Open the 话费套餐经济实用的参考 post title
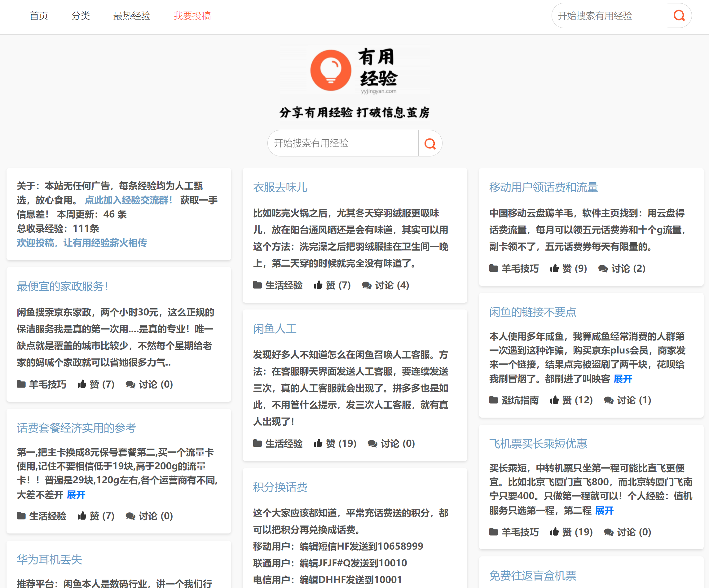This screenshot has width=709, height=588. 76,428
